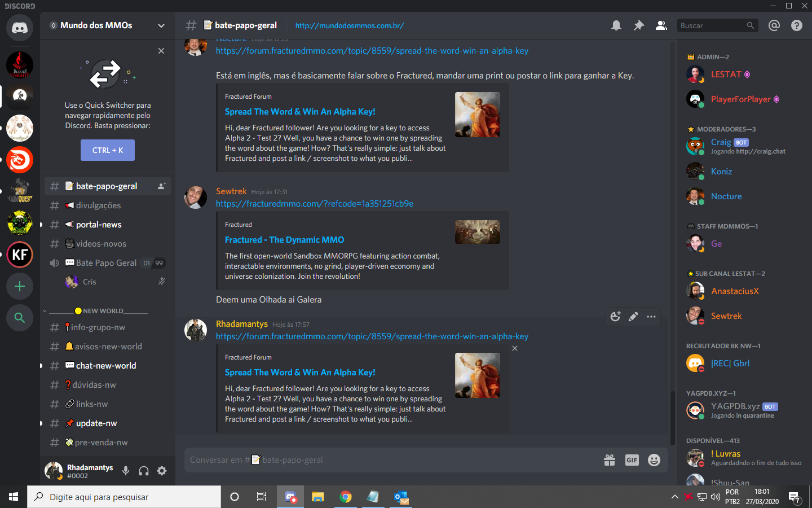Add reaction to Rhadamantys message

point(615,317)
